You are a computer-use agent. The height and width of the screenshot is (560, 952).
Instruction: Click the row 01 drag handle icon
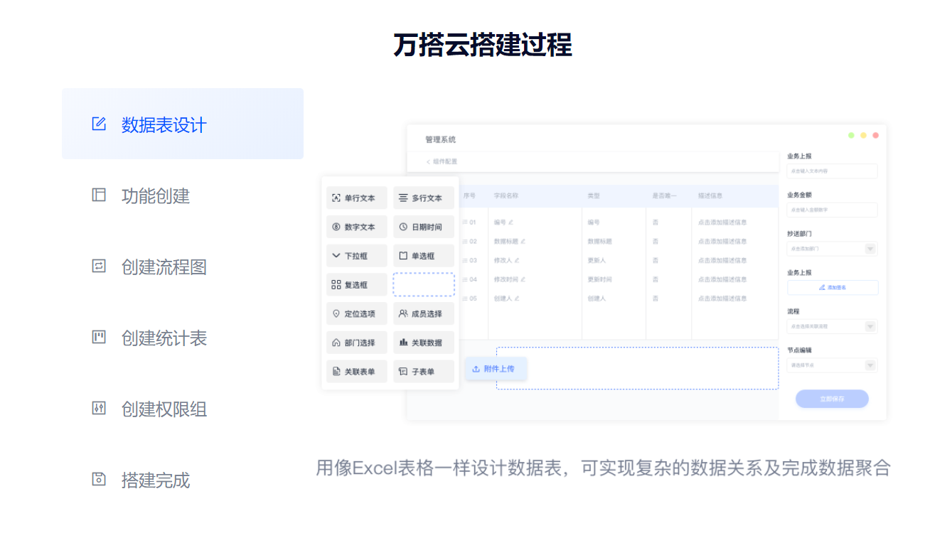point(465,222)
